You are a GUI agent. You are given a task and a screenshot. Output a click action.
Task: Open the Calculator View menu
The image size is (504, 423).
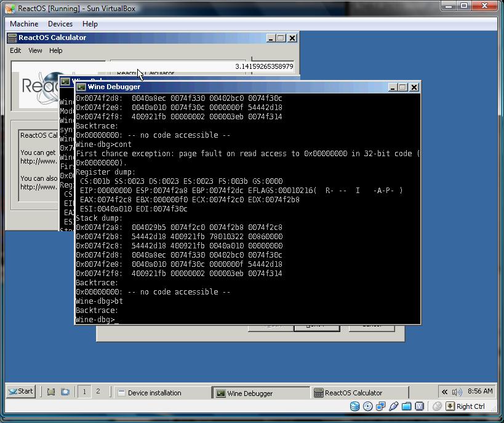(35, 50)
